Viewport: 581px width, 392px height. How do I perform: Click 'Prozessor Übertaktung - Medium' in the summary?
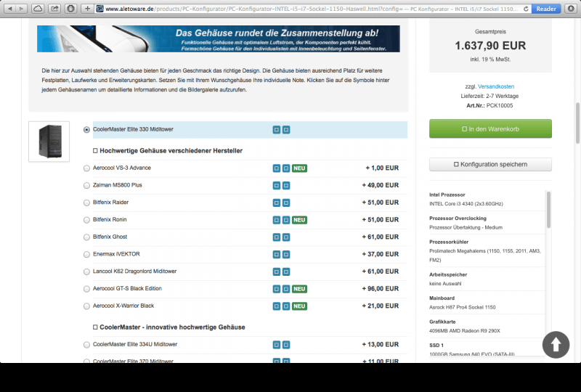[466, 227]
